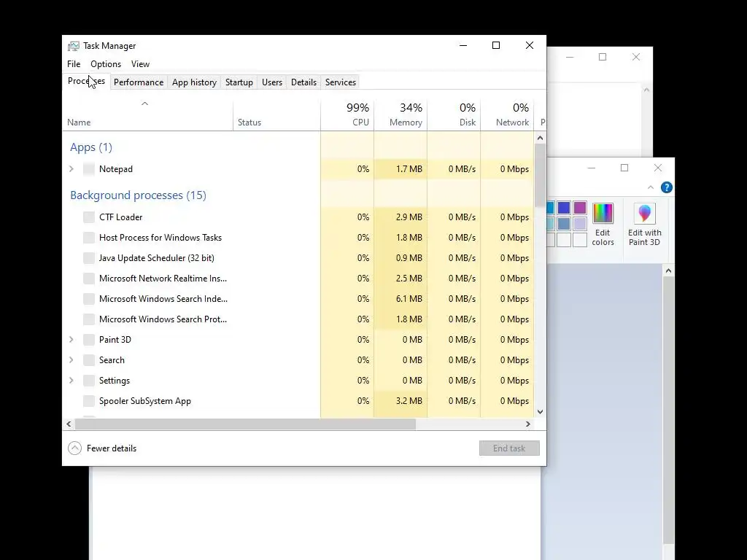Screen dimensions: 747x560
Task: Open the File menu
Action: [74, 64]
